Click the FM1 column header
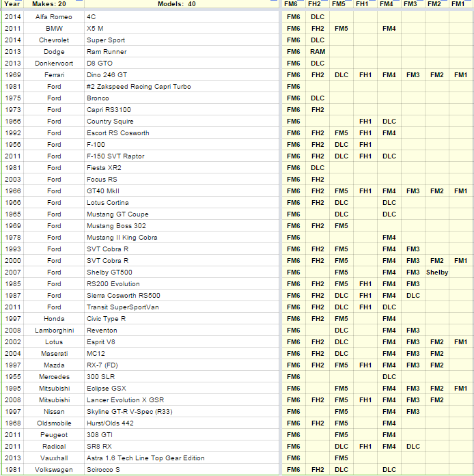The image size is (474, 476). (461, 4)
